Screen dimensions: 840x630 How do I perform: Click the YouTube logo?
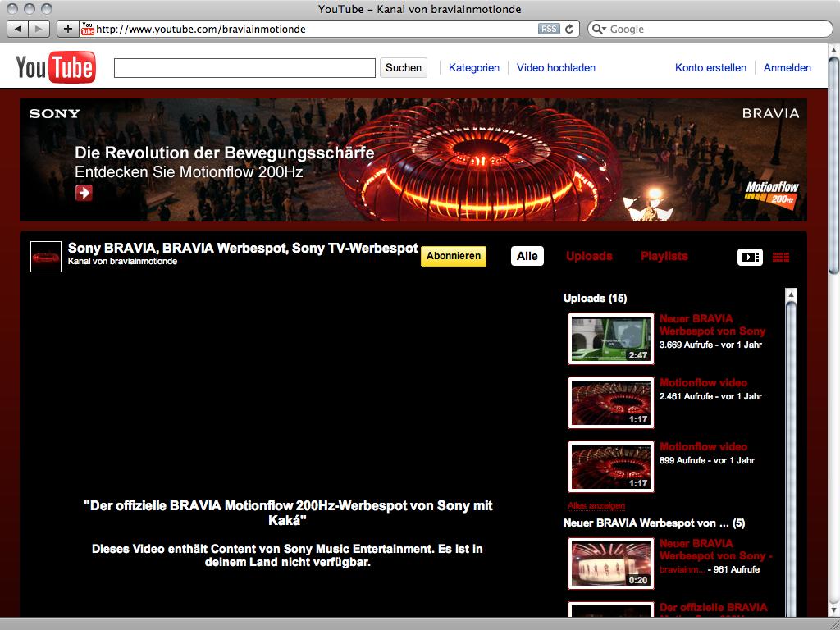coord(55,68)
